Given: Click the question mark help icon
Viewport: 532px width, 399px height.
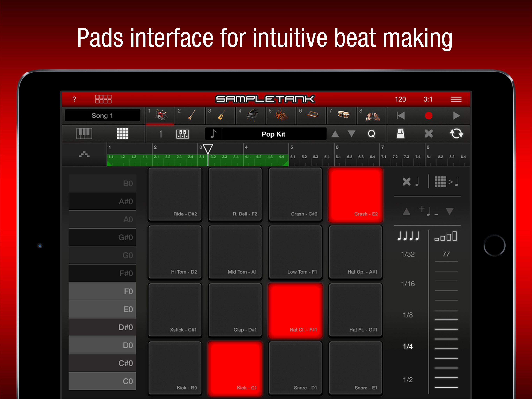Looking at the screenshot, I should point(74,99).
